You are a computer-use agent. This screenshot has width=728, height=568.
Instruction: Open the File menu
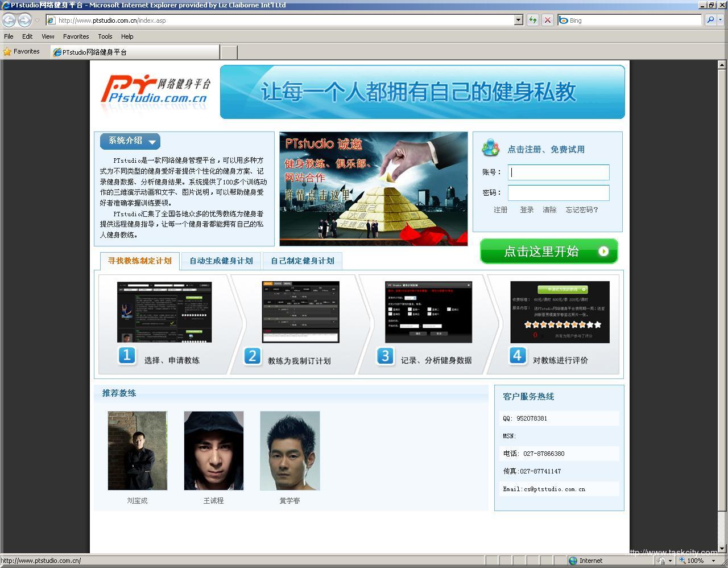point(9,36)
